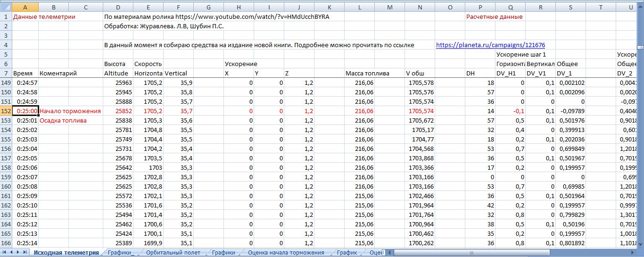Select row 7 header
The height and width of the screenshot is (257, 644).
6,73
